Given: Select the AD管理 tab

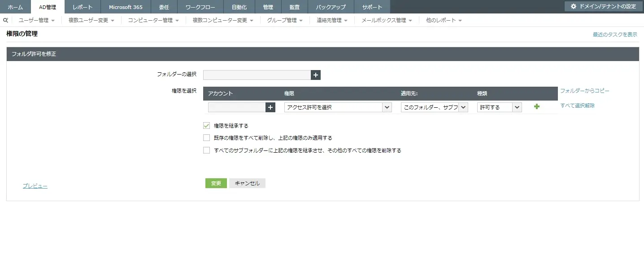Looking at the screenshot, I should [48, 7].
